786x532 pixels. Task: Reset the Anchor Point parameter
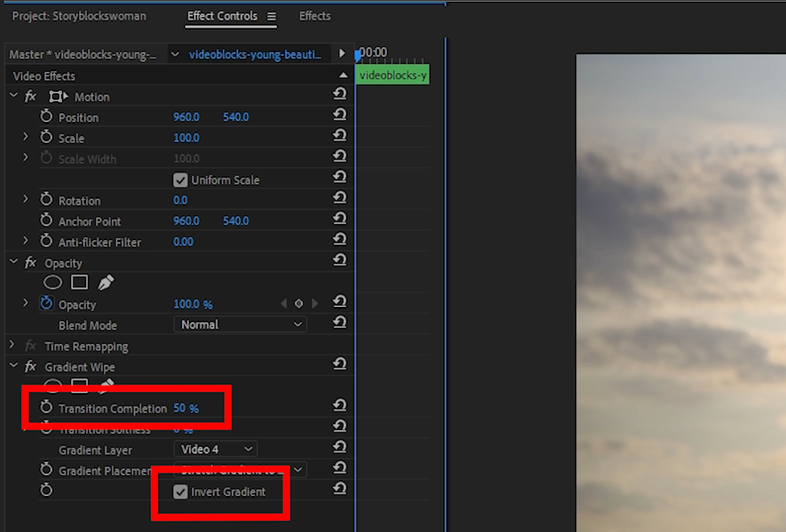(x=340, y=219)
